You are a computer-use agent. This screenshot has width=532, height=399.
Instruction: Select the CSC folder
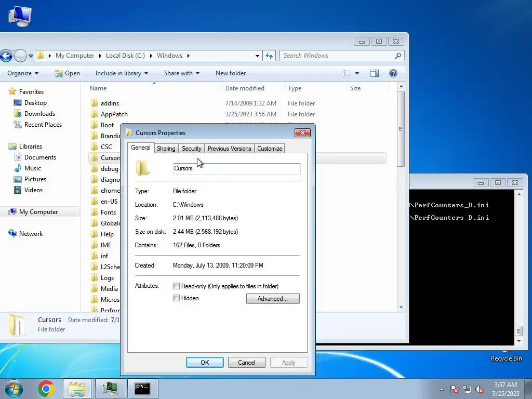pos(106,147)
